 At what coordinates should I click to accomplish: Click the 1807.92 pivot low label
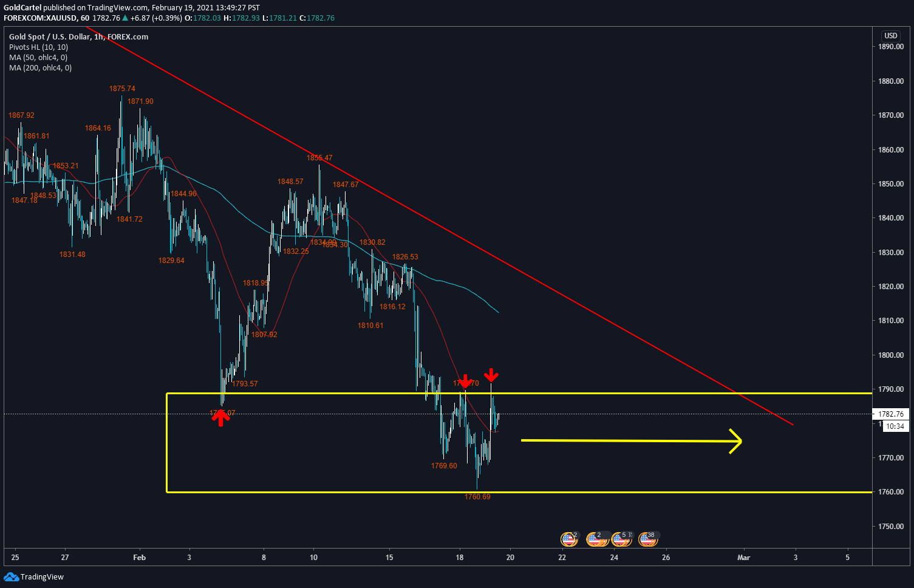(x=264, y=335)
